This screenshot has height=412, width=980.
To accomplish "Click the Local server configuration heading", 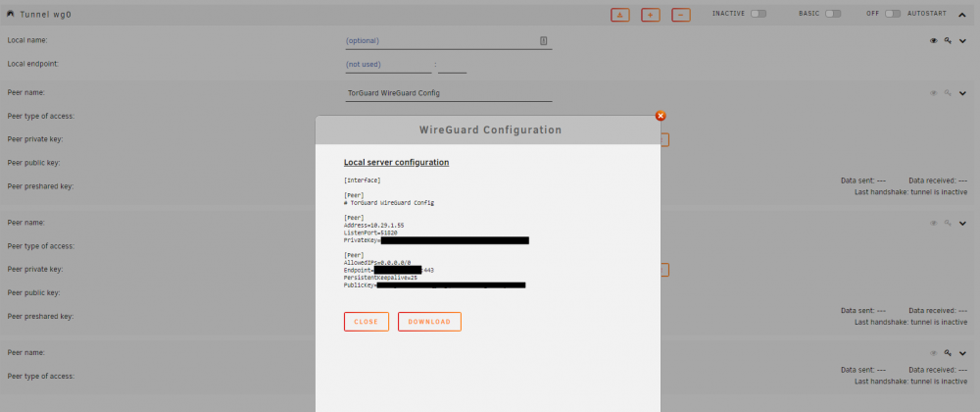I will coord(396,163).
